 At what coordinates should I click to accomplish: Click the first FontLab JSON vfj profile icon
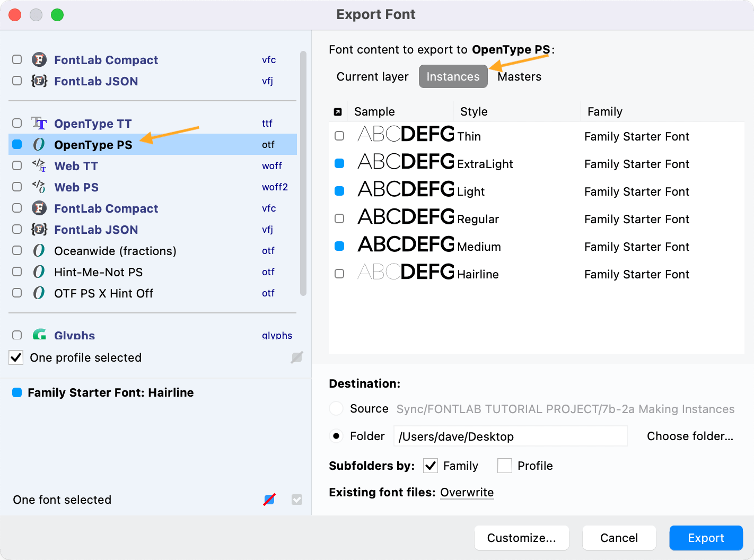pos(39,81)
